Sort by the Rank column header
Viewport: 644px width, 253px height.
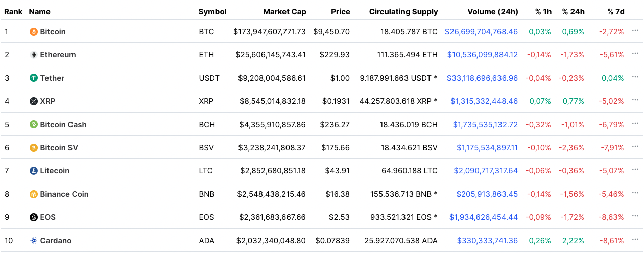click(13, 12)
